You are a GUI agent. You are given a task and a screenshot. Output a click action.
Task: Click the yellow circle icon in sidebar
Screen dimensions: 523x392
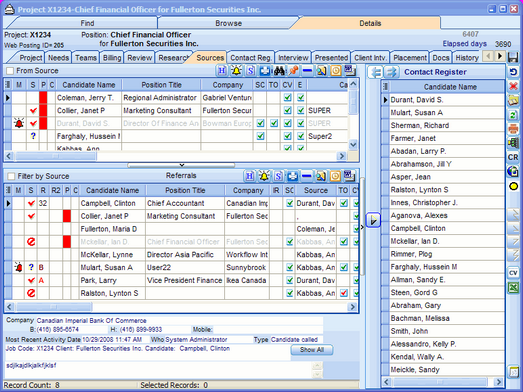513,186
